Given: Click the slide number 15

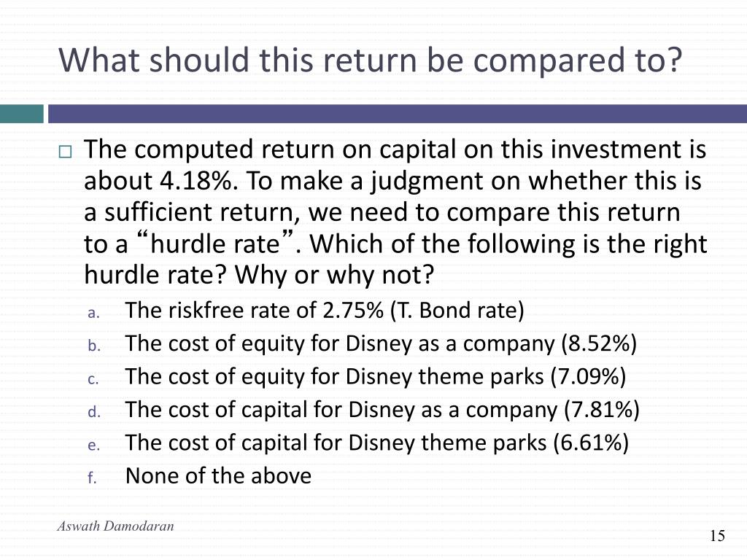Looking at the screenshot, I should [717, 536].
